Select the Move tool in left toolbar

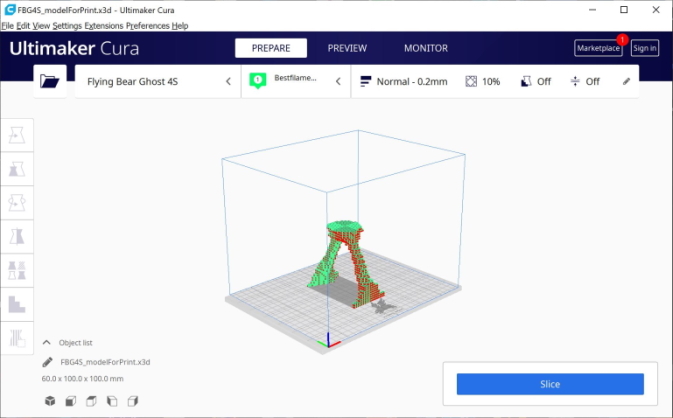coord(17,135)
